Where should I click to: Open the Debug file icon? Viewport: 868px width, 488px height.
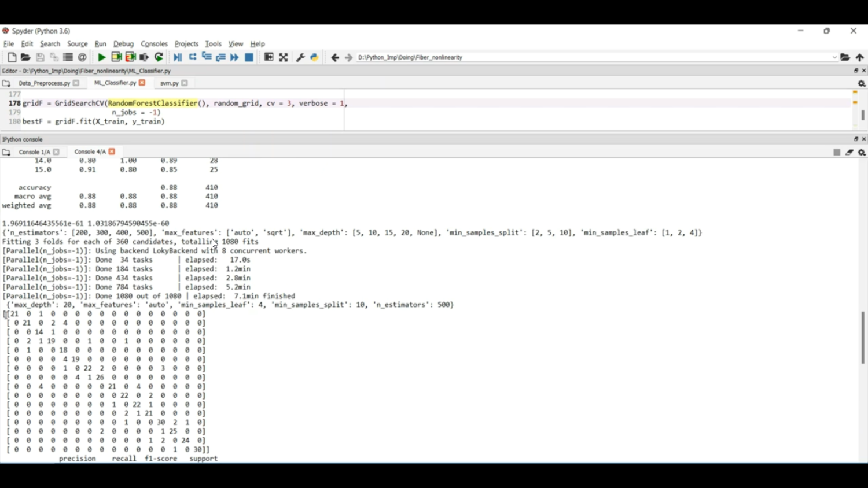177,57
